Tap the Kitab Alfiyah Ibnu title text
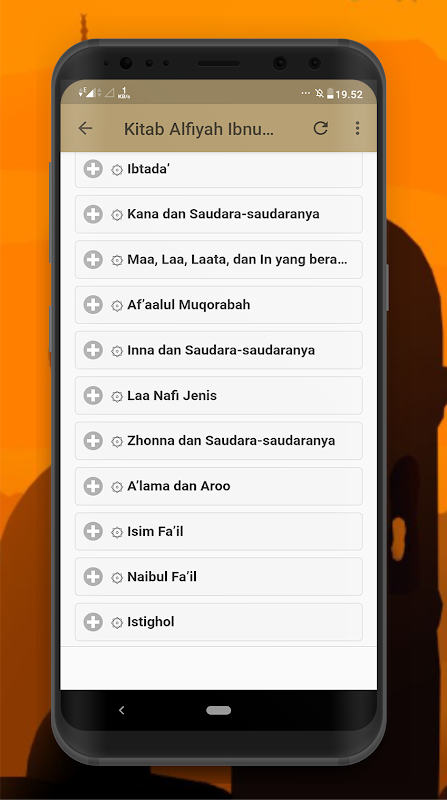 click(x=199, y=129)
